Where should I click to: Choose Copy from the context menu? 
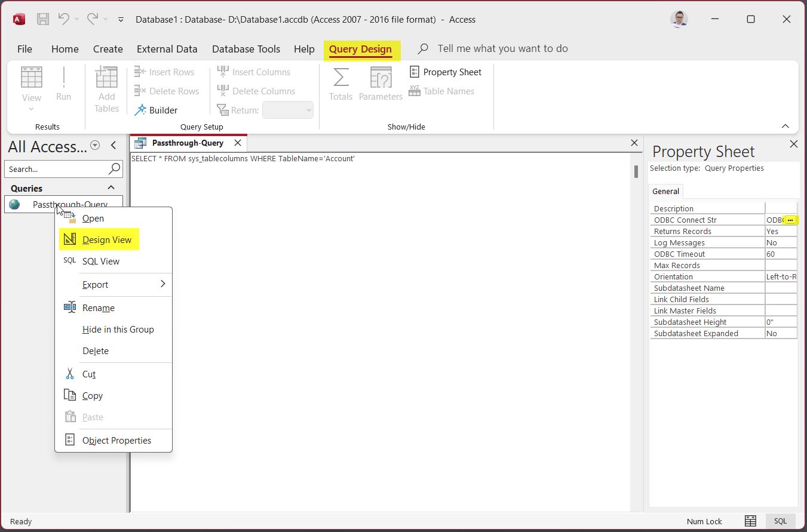[x=93, y=396]
